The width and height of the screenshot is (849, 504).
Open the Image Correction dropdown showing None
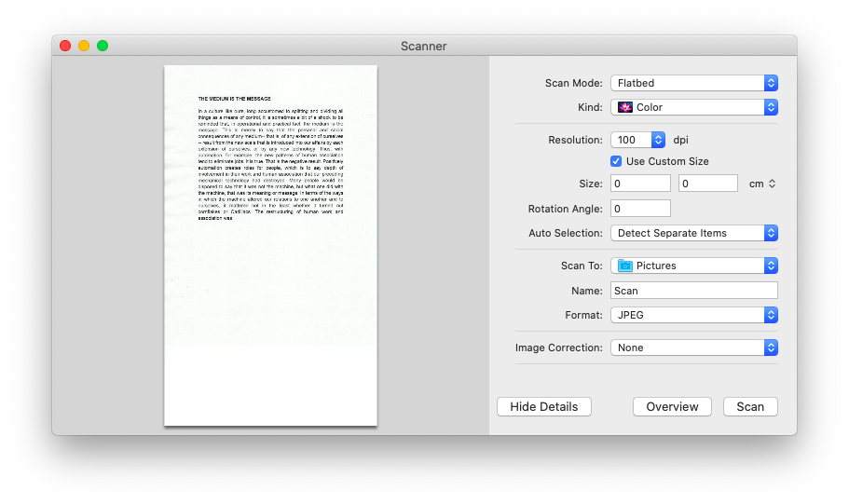coord(694,347)
